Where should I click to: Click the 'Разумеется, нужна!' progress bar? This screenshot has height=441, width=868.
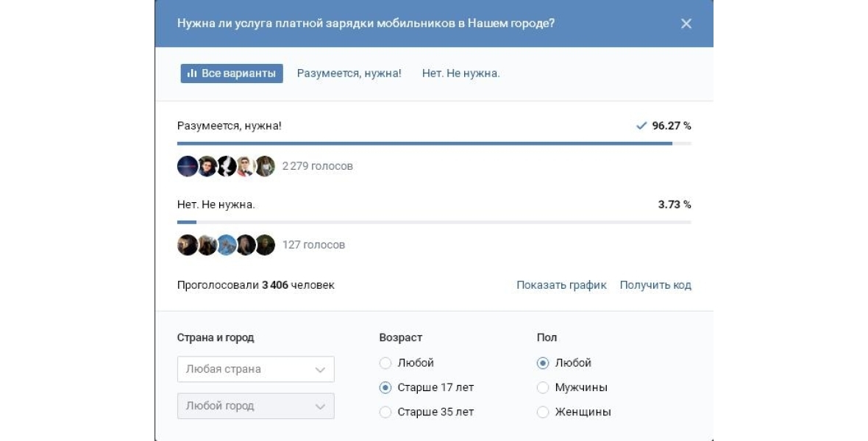click(434, 143)
